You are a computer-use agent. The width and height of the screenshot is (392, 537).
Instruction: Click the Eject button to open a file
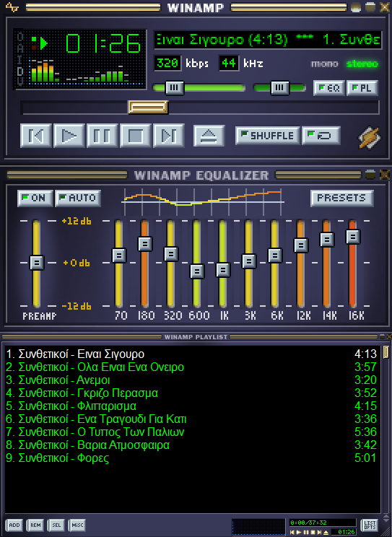click(x=209, y=136)
